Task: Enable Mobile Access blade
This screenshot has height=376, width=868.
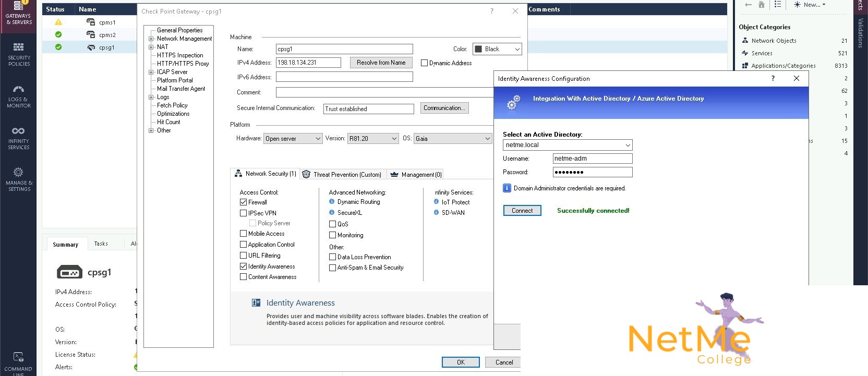Action: click(243, 234)
